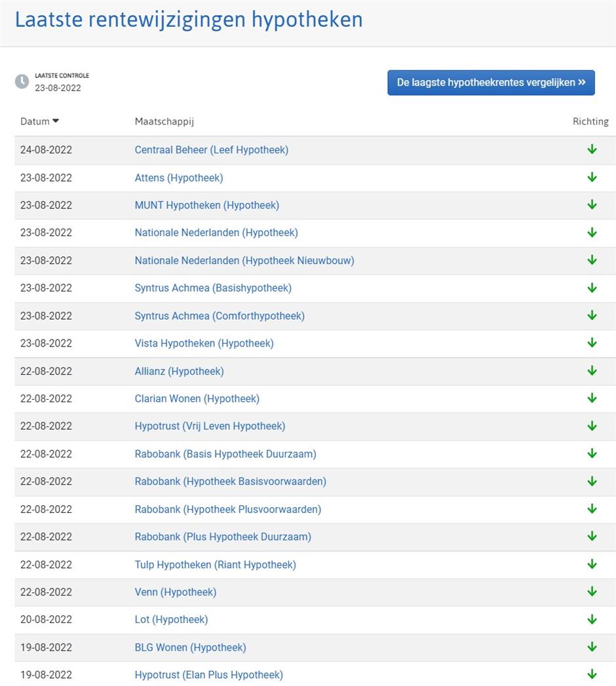
Task: Click the Laatste controle date 23-08-2022
Action: tap(58, 88)
